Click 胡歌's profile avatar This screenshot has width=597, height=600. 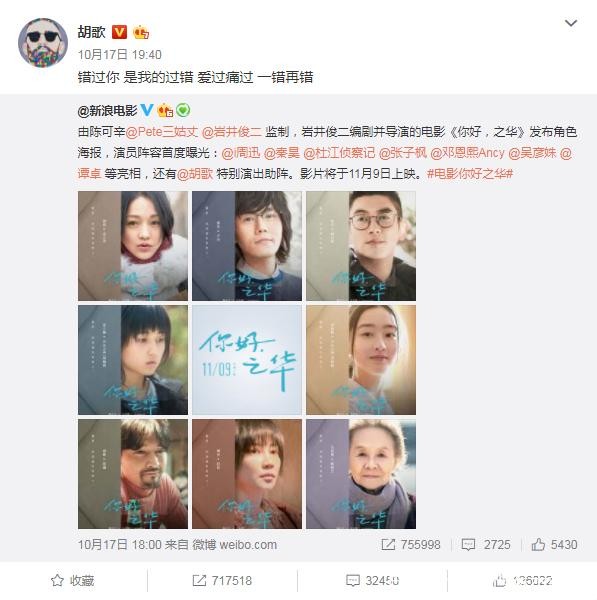pos(43,42)
